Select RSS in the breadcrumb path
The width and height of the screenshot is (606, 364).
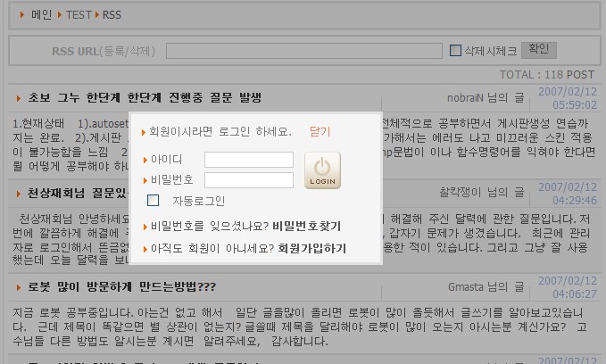(112, 15)
